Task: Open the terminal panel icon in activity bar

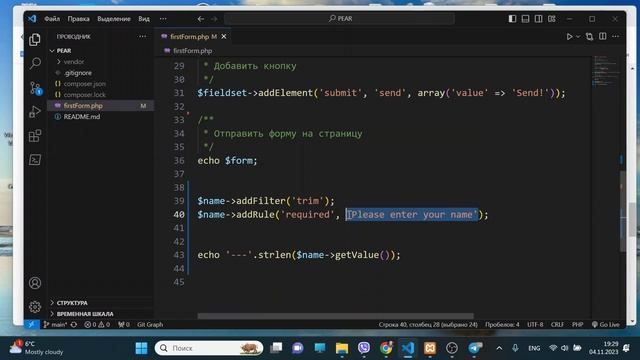Action: pos(35,160)
